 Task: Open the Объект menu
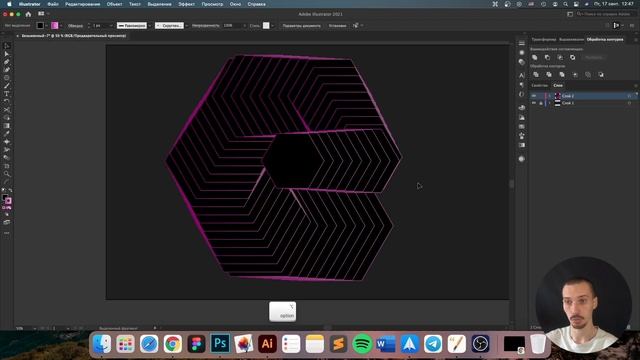point(114,4)
